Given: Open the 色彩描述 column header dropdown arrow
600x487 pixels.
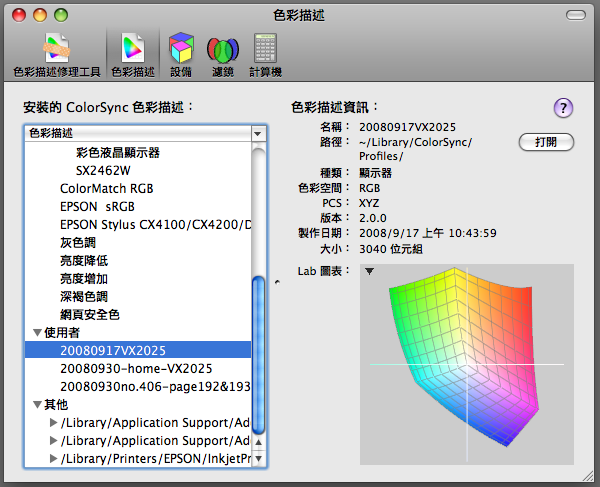Looking at the screenshot, I should (258, 134).
